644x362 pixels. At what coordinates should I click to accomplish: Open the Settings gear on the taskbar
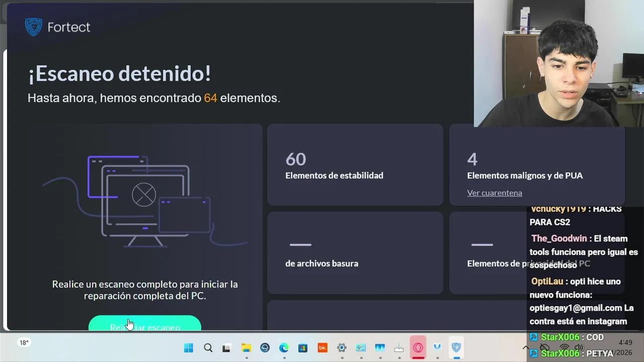coord(342,347)
